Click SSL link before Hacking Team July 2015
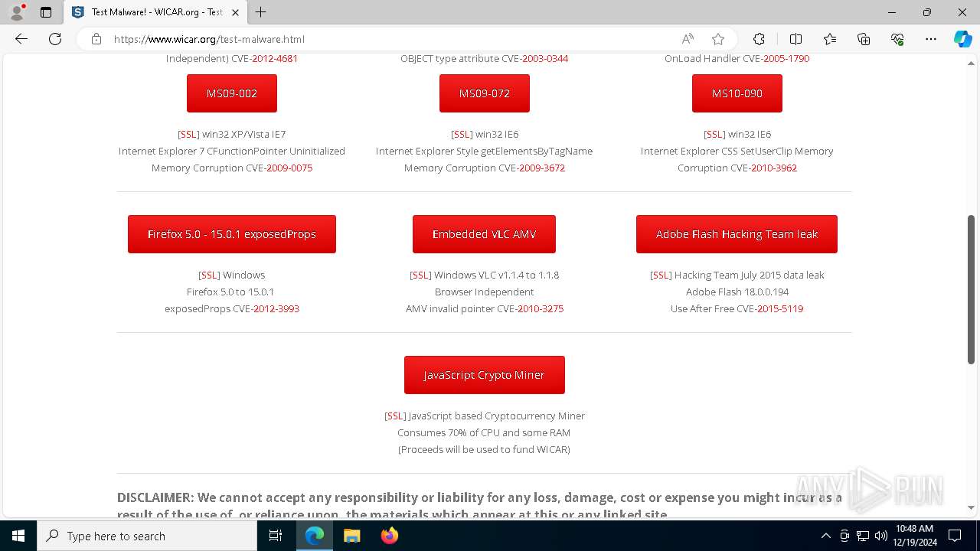The image size is (980, 551). point(661,275)
